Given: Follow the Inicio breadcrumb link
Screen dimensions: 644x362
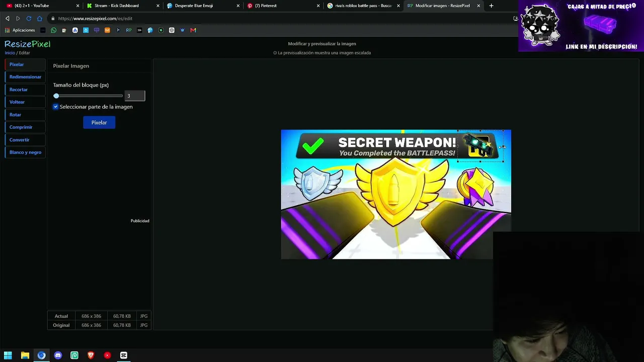Looking at the screenshot, I should coord(10,53).
